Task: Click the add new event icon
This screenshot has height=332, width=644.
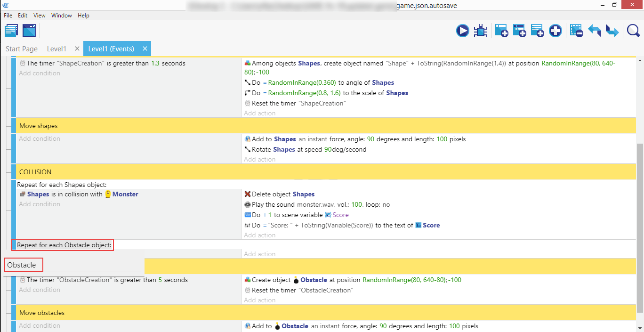Action: tap(501, 31)
